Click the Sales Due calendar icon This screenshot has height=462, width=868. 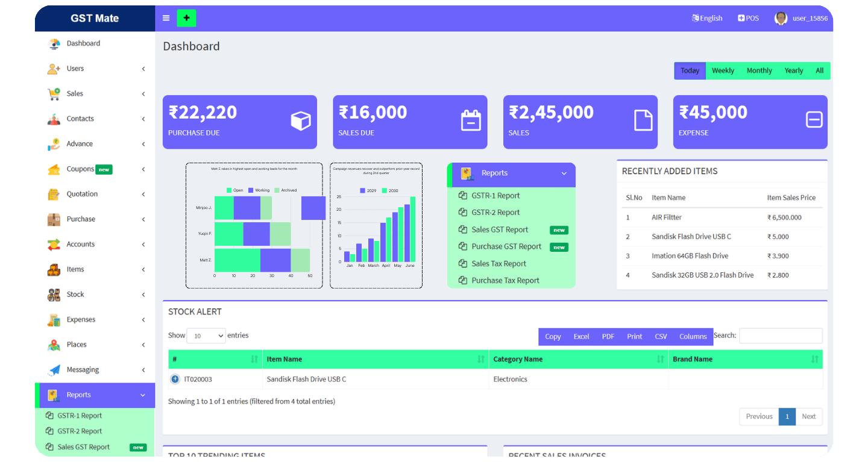coord(471,121)
